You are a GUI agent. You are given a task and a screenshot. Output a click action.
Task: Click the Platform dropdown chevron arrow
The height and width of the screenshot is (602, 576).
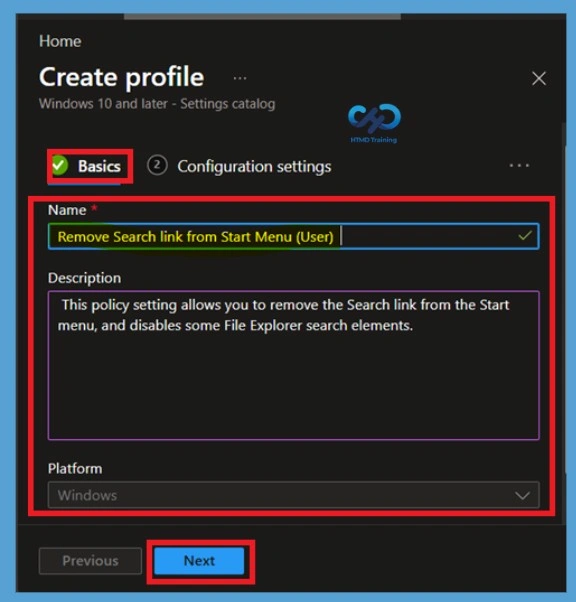[522, 495]
